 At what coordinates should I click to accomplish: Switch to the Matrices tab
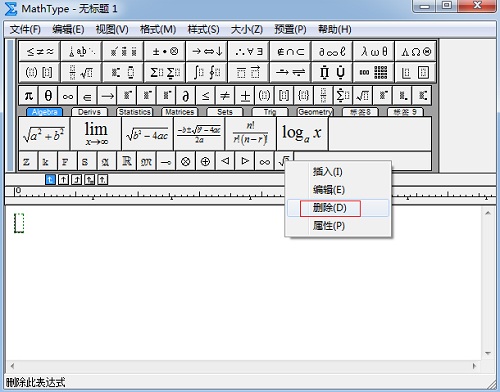point(180,112)
